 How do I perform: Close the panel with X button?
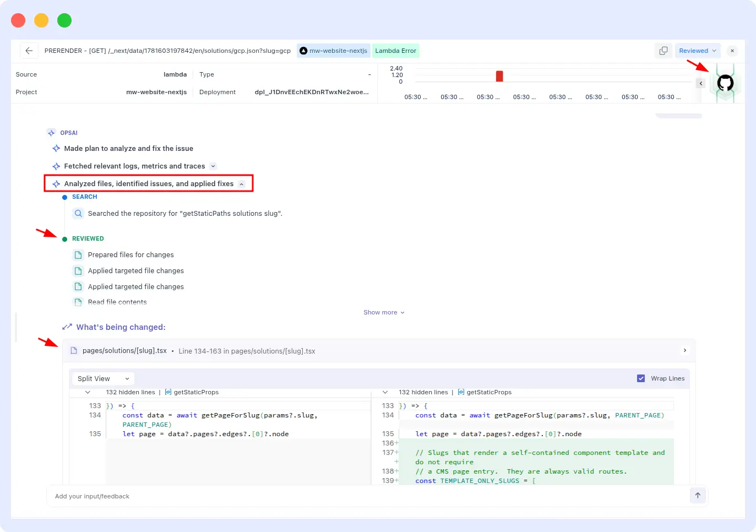(732, 51)
